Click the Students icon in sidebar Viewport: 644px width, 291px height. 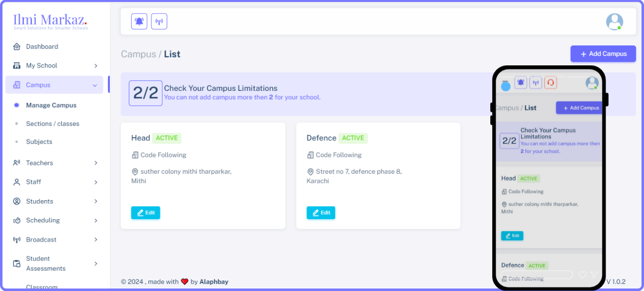[x=16, y=201]
